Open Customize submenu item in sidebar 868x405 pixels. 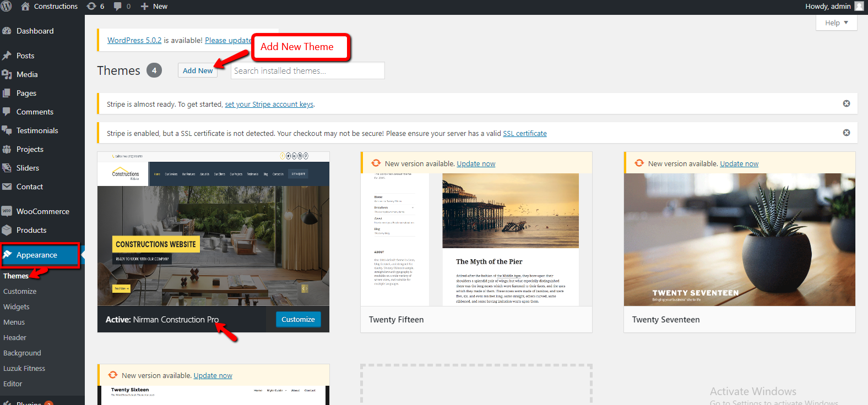click(20, 291)
